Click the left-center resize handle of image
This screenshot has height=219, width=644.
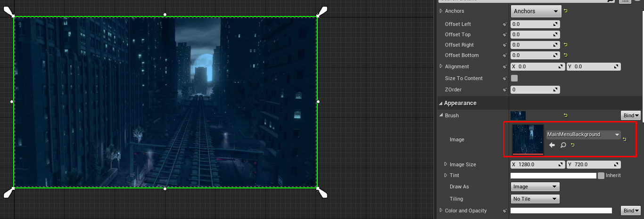coord(12,101)
